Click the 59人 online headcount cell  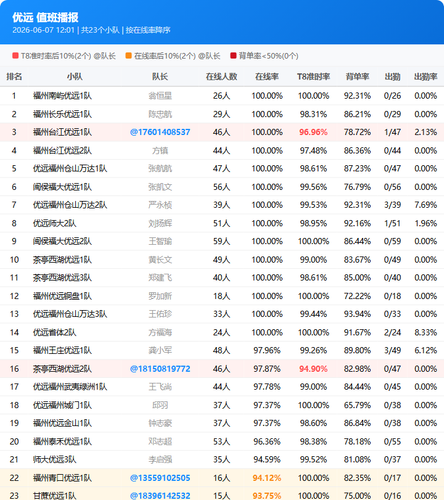pos(221,241)
